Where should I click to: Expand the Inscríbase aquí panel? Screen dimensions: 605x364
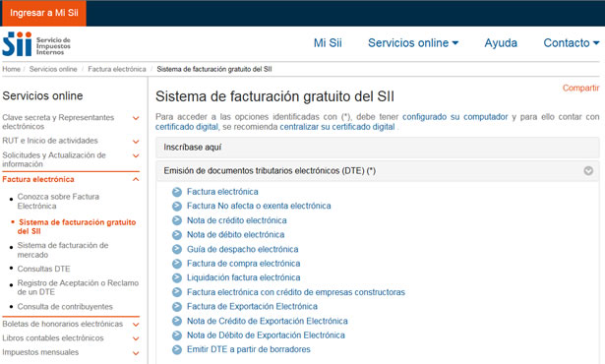coord(378,147)
